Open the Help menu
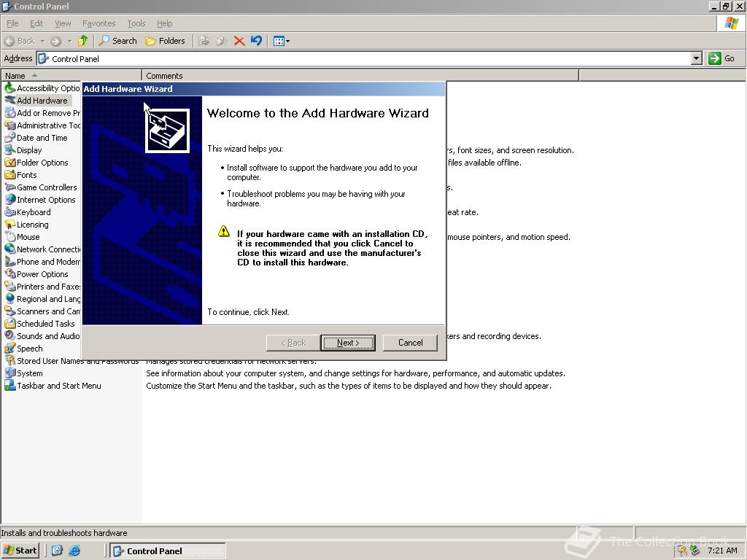The height and width of the screenshot is (560, 747). (x=164, y=23)
